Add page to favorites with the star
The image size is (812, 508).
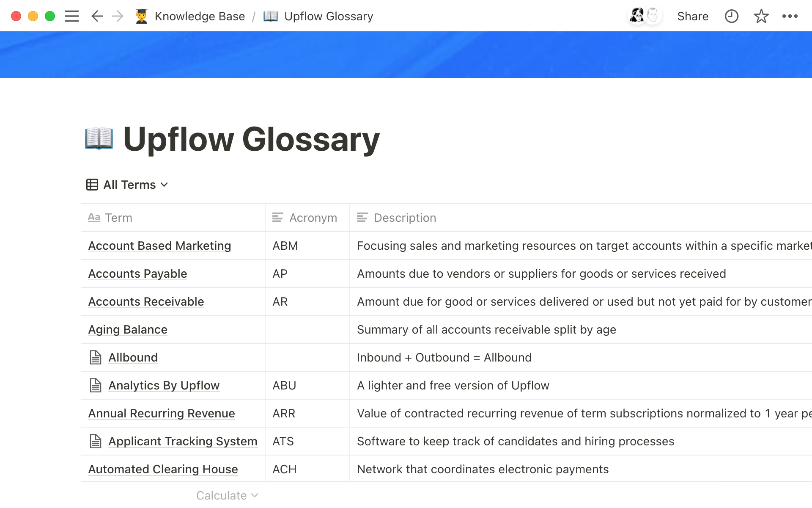pyautogui.click(x=761, y=16)
